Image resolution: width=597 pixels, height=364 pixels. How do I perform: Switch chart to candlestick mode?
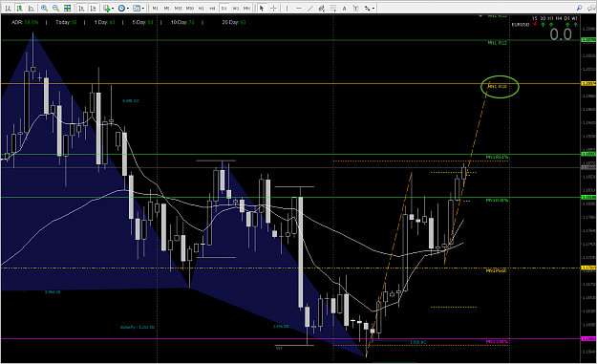point(20,8)
